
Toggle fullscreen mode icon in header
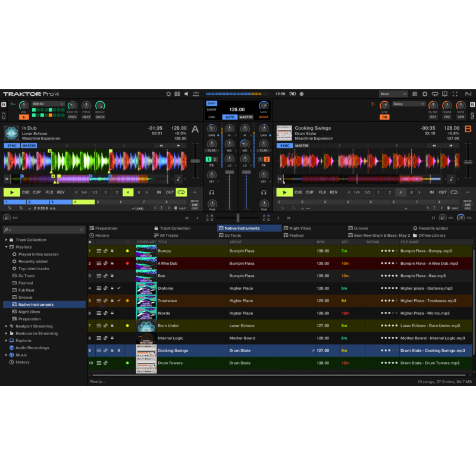pyautogui.click(x=455, y=94)
